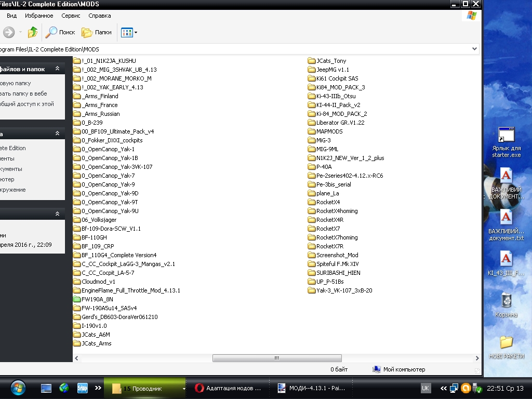Open starter.exe shortcut on desktop

506,142
